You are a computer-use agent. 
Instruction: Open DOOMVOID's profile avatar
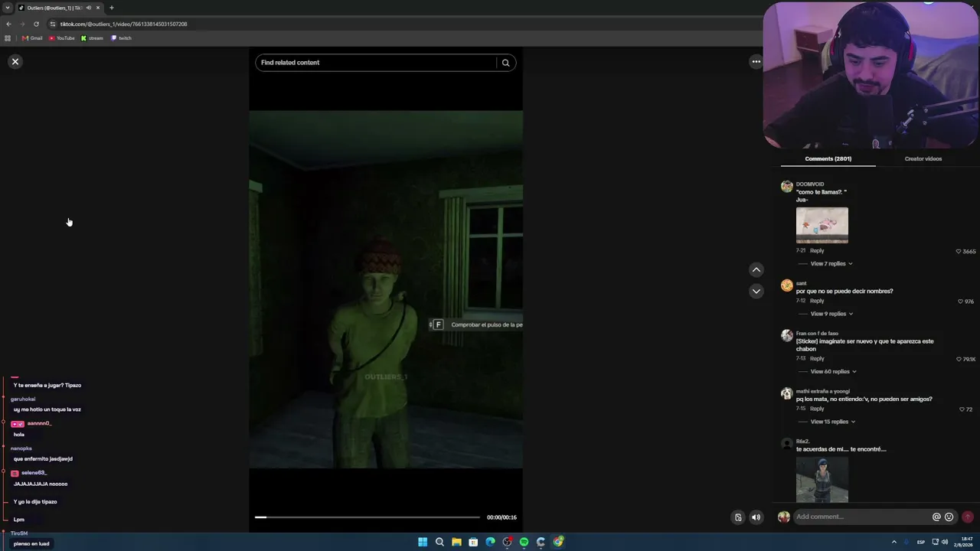tap(786, 186)
